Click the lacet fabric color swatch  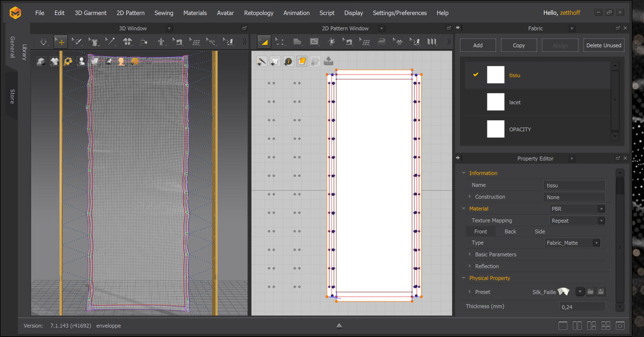[x=495, y=102]
